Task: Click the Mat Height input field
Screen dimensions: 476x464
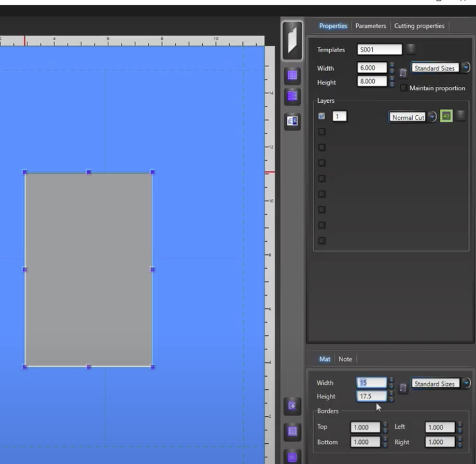Action: pyautogui.click(x=371, y=397)
